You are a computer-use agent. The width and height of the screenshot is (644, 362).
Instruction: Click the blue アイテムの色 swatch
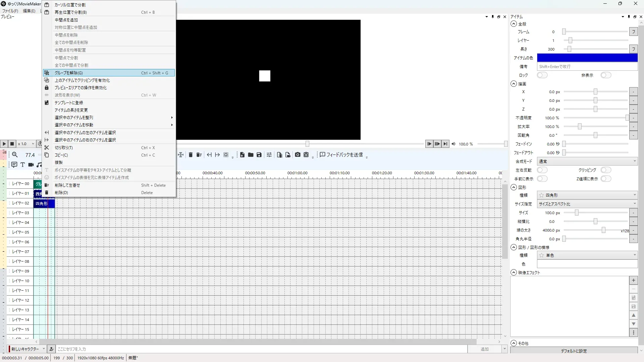[587, 58]
